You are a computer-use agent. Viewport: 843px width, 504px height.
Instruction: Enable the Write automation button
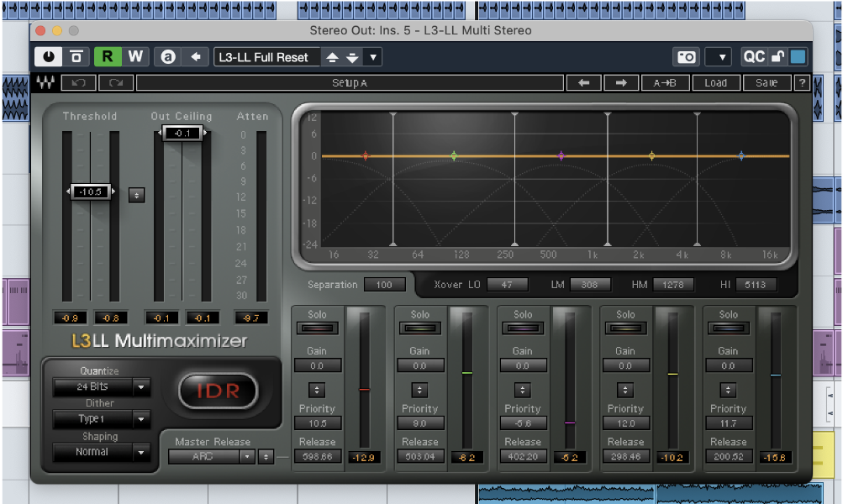(134, 57)
